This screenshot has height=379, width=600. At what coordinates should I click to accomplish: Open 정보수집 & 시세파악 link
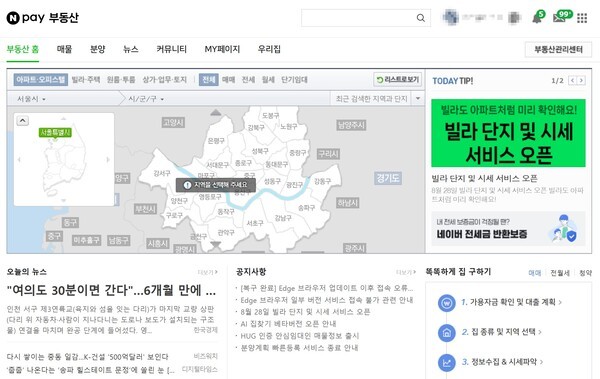pos(502,362)
